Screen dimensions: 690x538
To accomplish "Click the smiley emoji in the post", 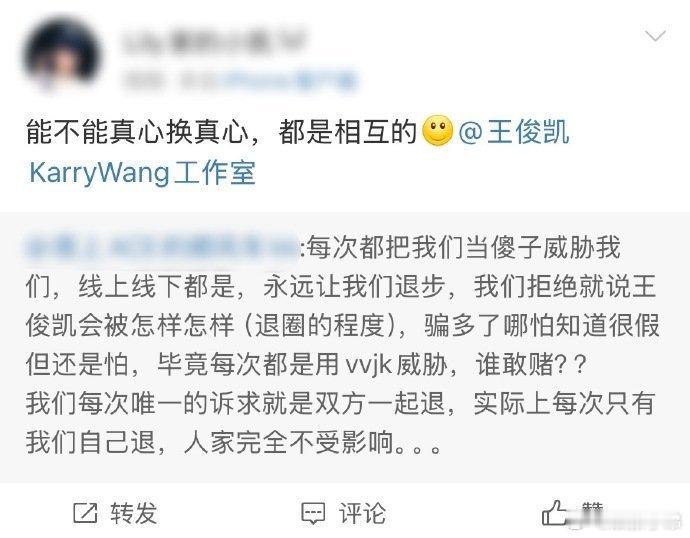I will [x=437, y=131].
